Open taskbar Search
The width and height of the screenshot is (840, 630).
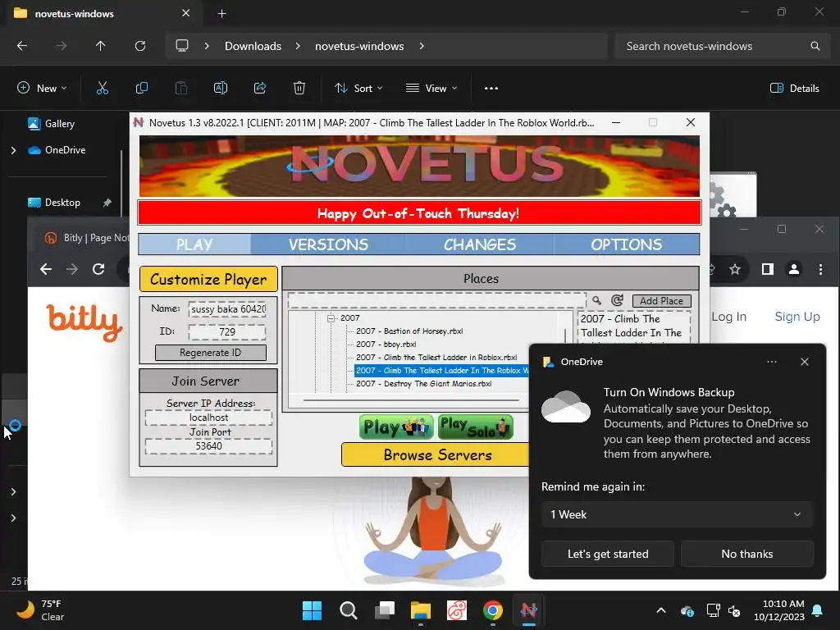348,610
